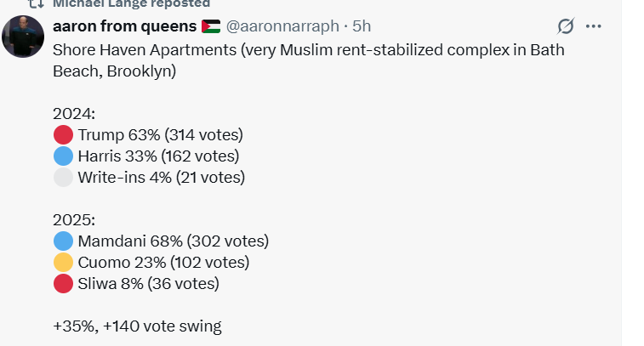
Task: Open the three-dot more options menu
Action: (595, 26)
